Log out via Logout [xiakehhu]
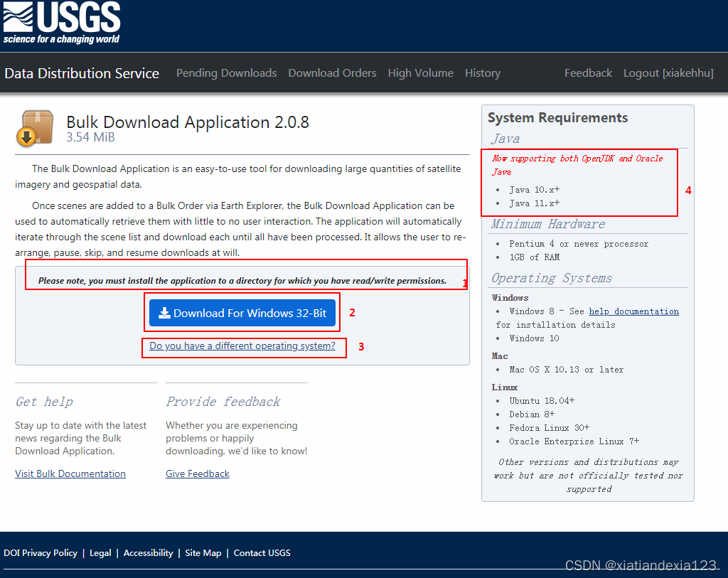Viewport: 728px width, 578px height. click(668, 73)
